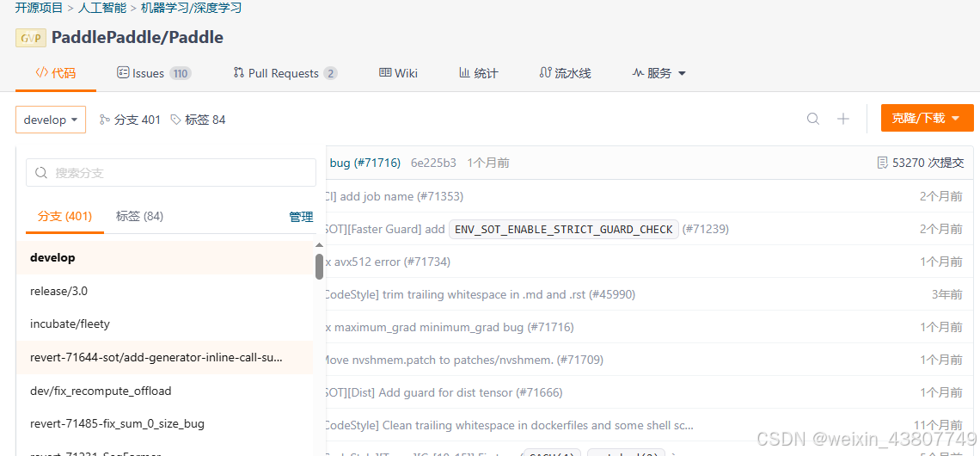Expand the 服务 menu
Screen dimensions: 980x456
(659, 73)
